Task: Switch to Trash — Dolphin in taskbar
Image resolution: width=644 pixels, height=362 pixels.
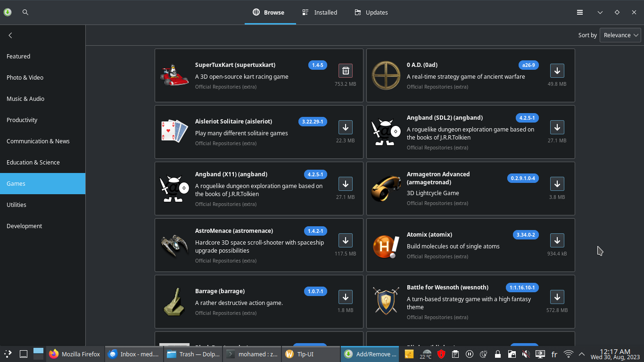Action: point(193,354)
